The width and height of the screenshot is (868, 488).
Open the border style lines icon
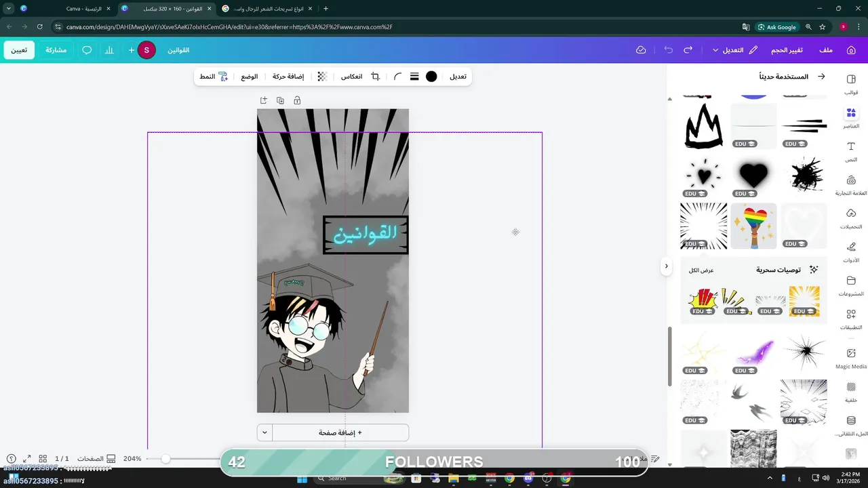414,77
